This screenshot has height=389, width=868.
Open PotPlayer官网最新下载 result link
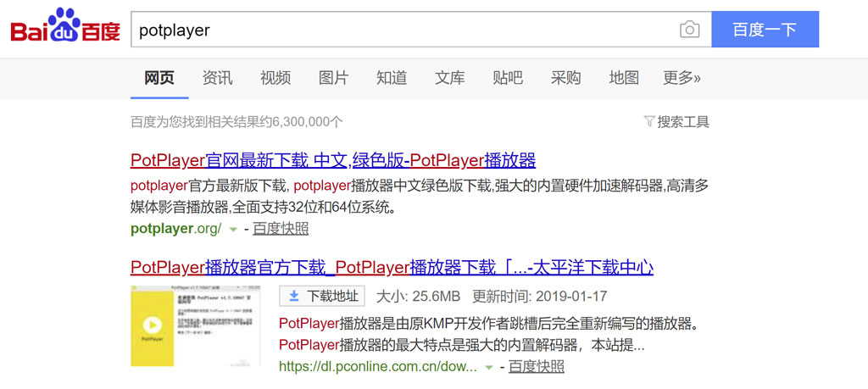click(333, 160)
